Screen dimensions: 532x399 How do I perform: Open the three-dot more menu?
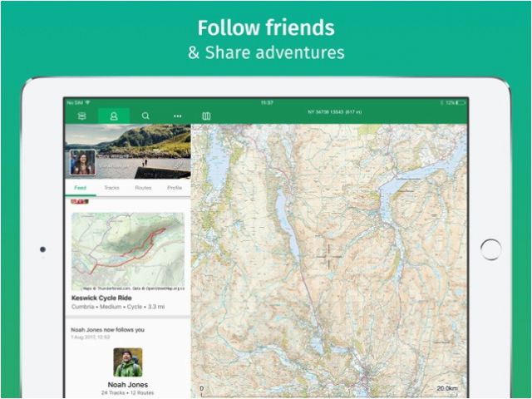[177, 116]
